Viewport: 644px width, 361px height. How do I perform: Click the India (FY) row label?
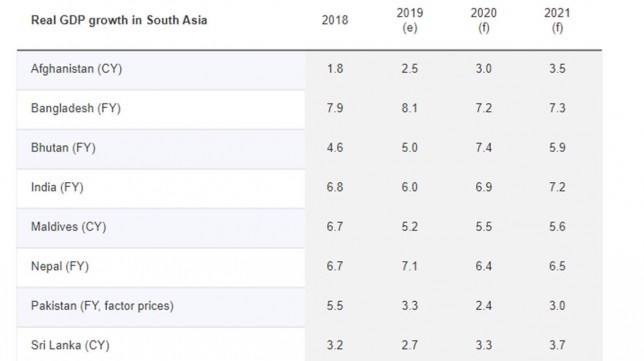coord(57,187)
